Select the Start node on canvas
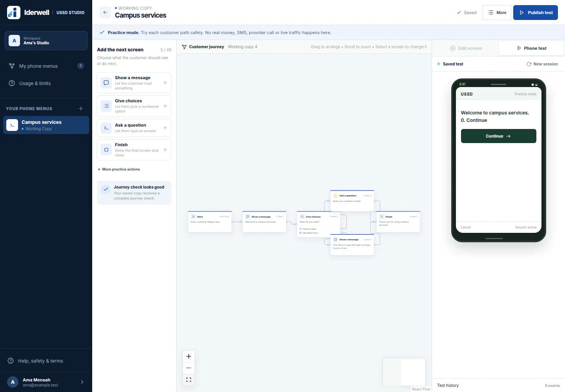 (210, 222)
